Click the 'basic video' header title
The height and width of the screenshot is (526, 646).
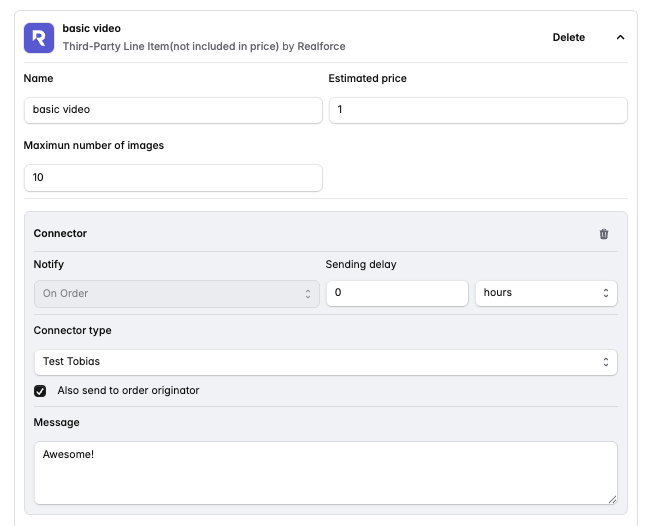91,29
